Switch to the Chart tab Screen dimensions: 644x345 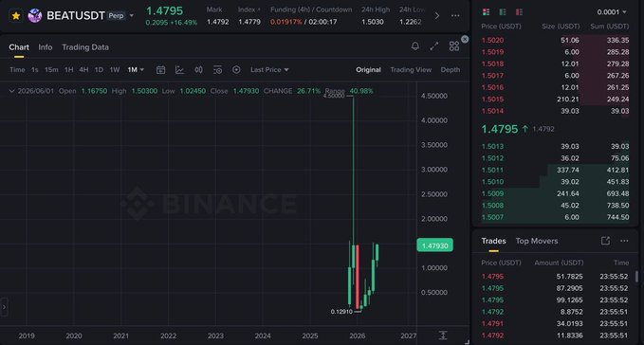19,47
